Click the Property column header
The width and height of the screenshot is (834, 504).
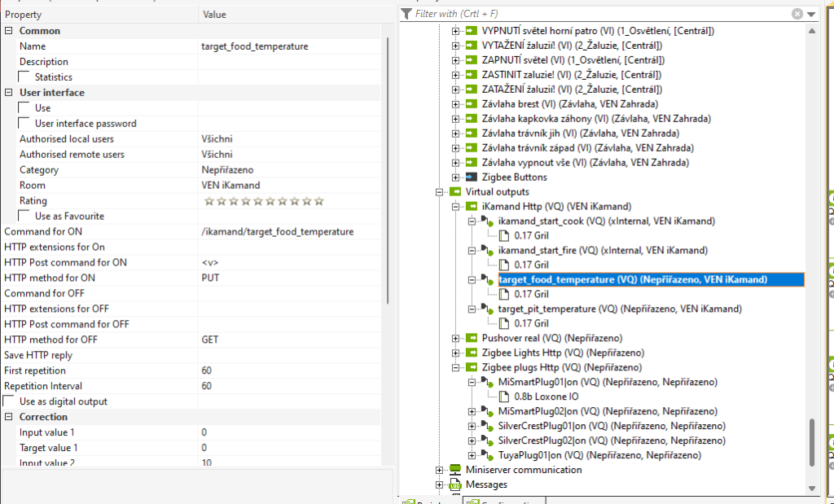tap(100, 15)
